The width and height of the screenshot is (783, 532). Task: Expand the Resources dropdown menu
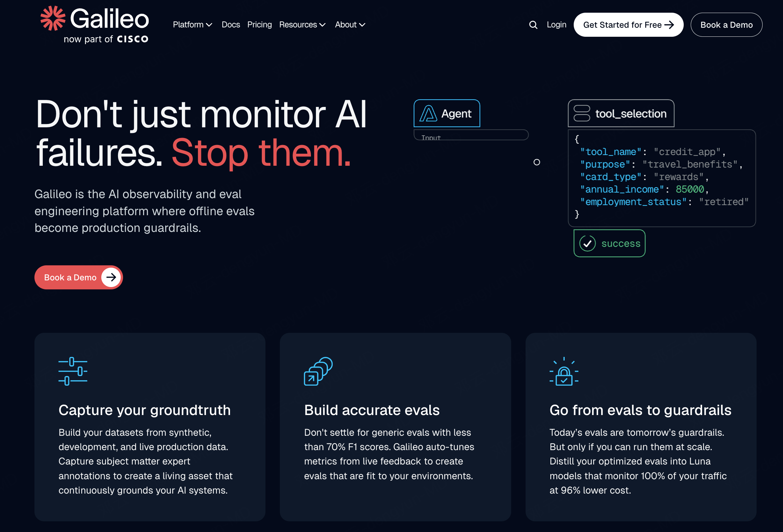(x=302, y=25)
